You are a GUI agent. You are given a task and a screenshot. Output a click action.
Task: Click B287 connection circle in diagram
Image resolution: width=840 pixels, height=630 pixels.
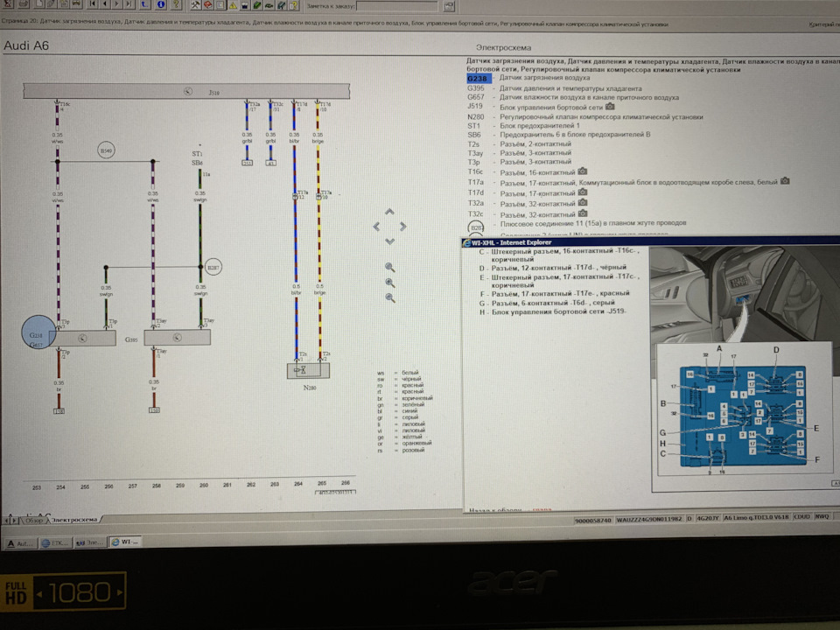(x=213, y=267)
